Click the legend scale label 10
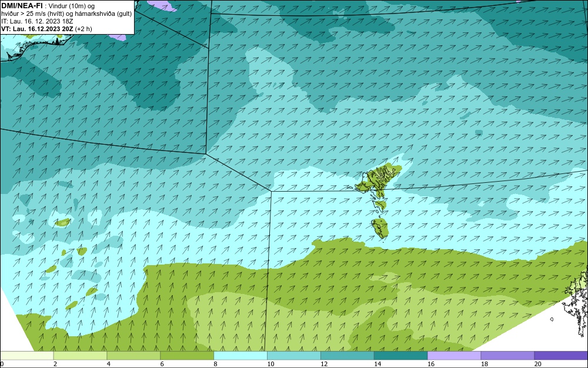This screenshot has width=588, height=368. tap(270, 364)
